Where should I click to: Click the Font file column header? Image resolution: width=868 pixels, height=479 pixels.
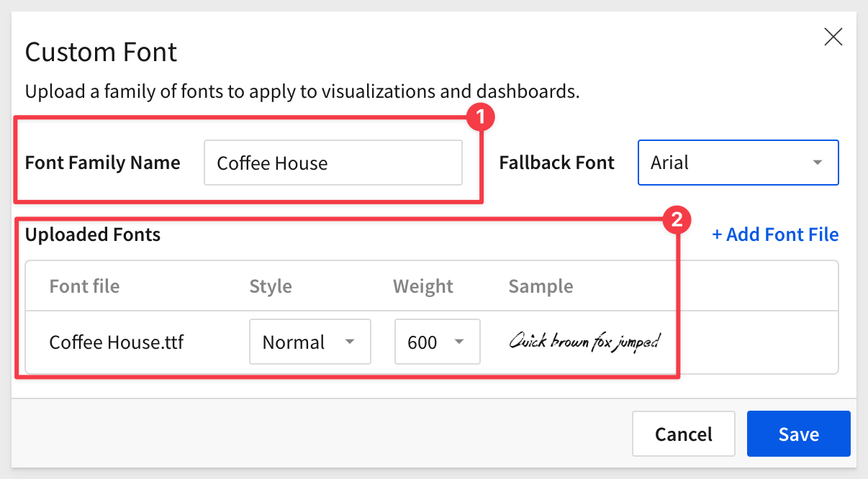[84, 286]
